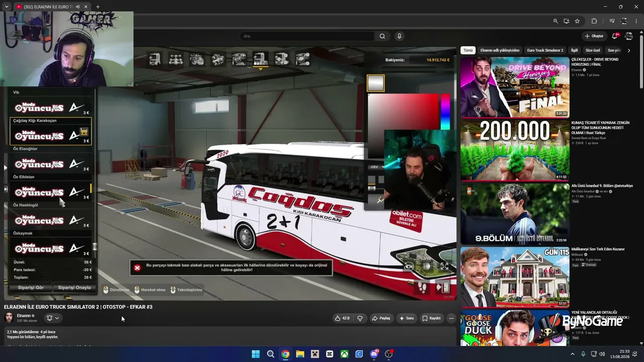The width and height of the screenshot is (644, 362).
Task: Click the white-gray color swatch in the game
Action: (375, 83)
